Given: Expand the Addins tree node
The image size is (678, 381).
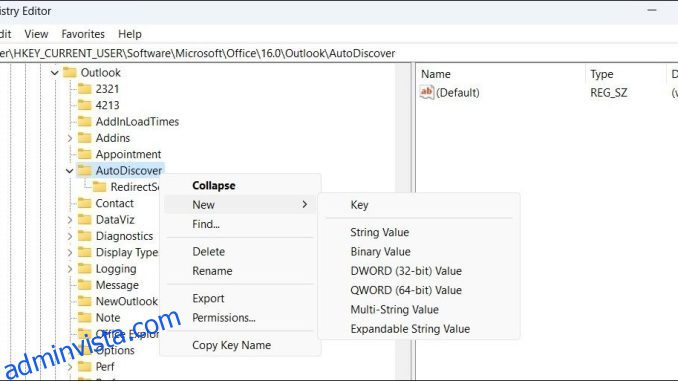Looking at the screenshot, I should pos(70,138).
